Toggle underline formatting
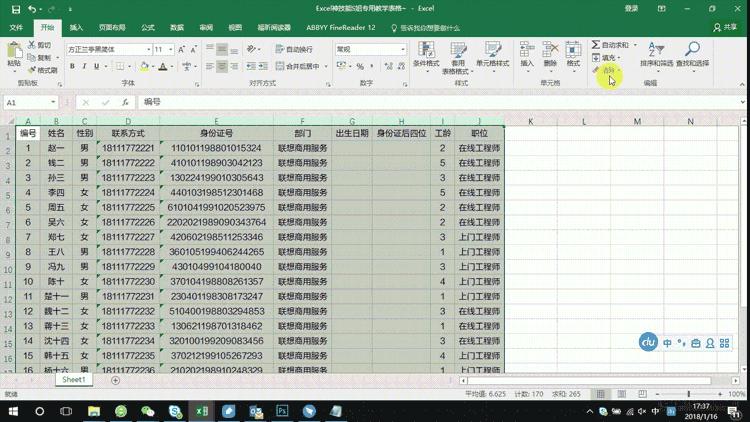Image resolution: width=750 pixels, height=422 pixels. pos(96,67)
